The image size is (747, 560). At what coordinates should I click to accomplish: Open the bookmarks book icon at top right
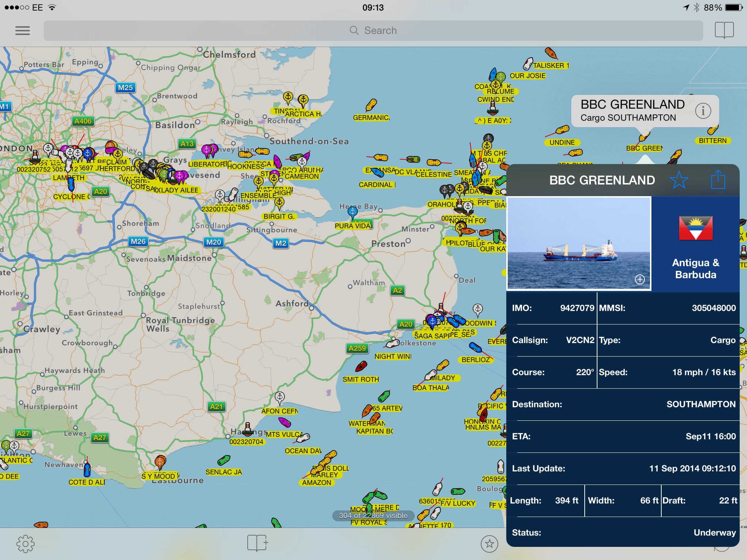[x=724, y=30]
